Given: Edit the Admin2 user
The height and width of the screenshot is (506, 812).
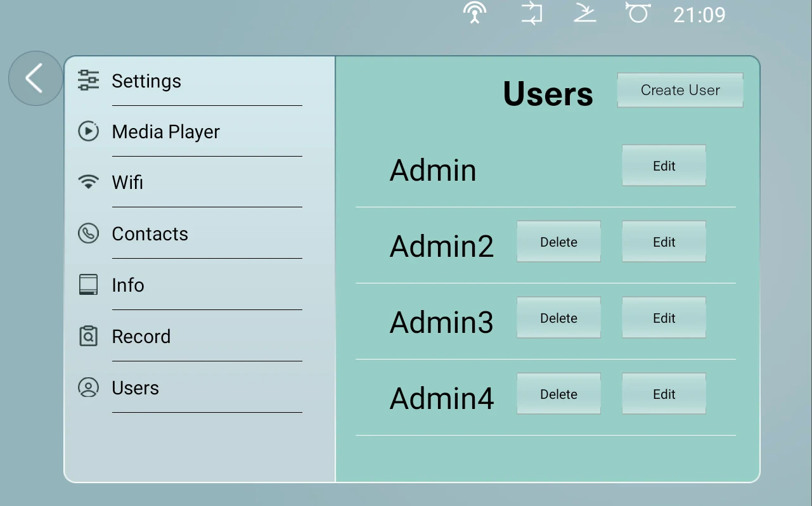Looking at the screenshot, I should (x=664, y=242).
